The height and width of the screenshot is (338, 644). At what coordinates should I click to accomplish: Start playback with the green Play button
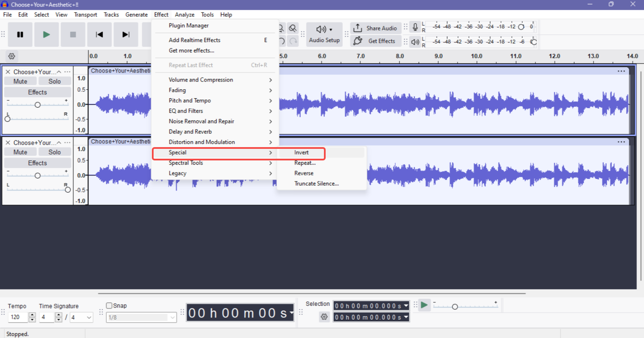[47, 35]
